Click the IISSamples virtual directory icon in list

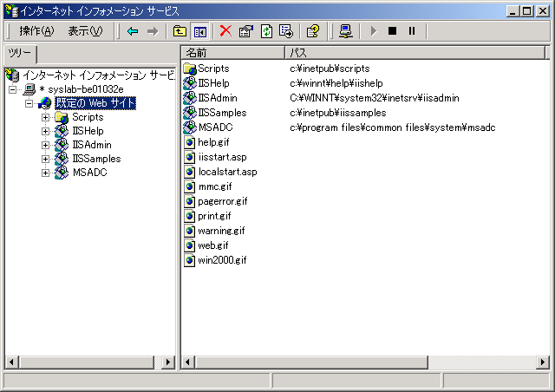[x=190, y=113]
